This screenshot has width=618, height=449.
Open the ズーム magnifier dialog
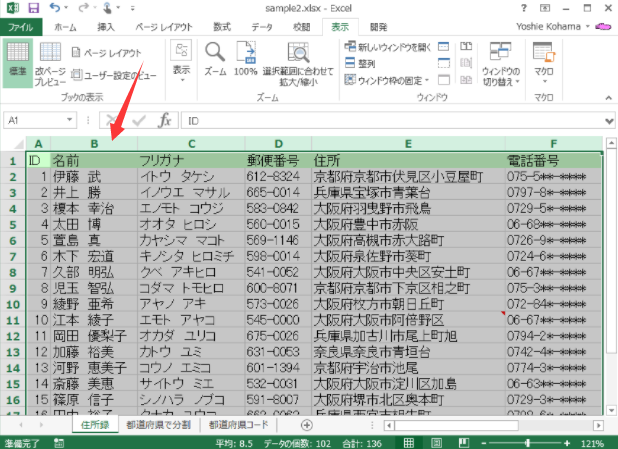pos(215,59)
